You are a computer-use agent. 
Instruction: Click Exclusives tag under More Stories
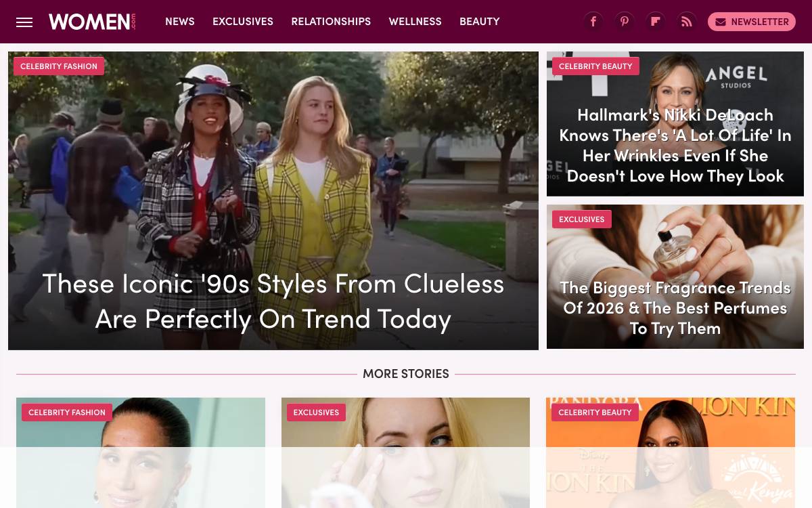(x=316, y=412)
